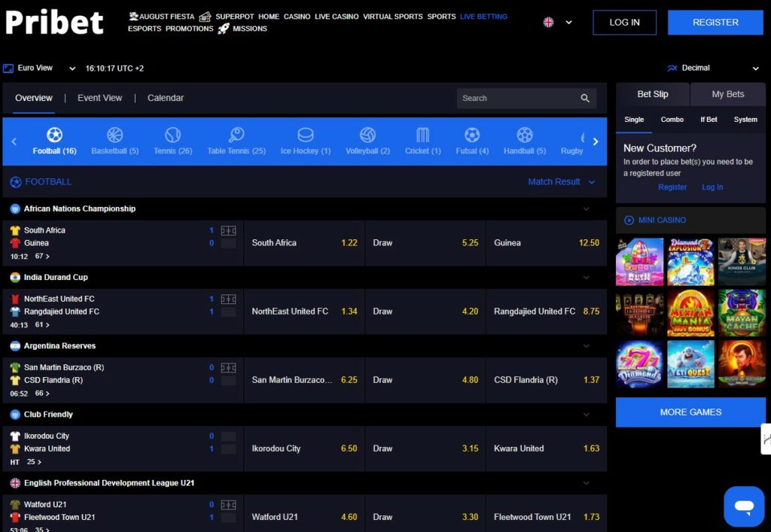Click the search magnifier icon

click(x=584, y=99)
